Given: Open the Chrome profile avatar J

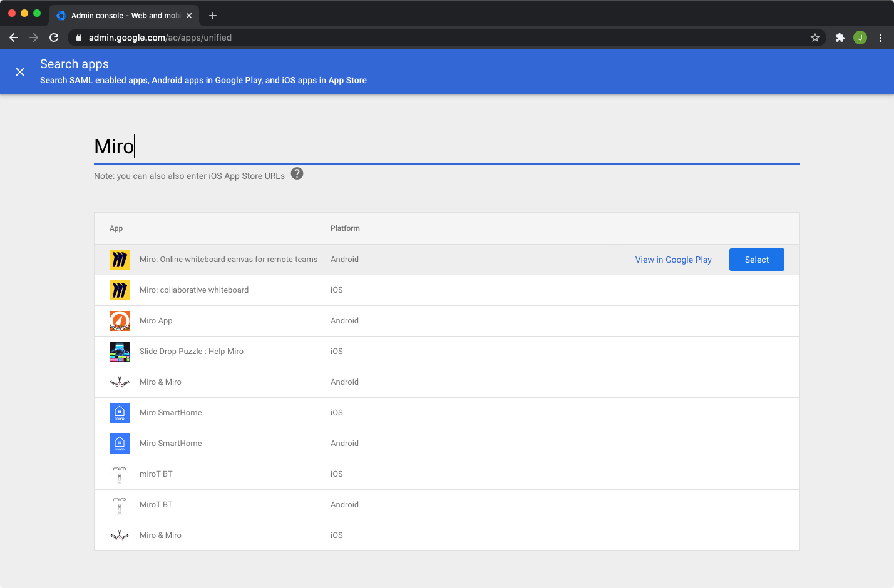Looking at the screenshot, I should click(x=860, y=38).
